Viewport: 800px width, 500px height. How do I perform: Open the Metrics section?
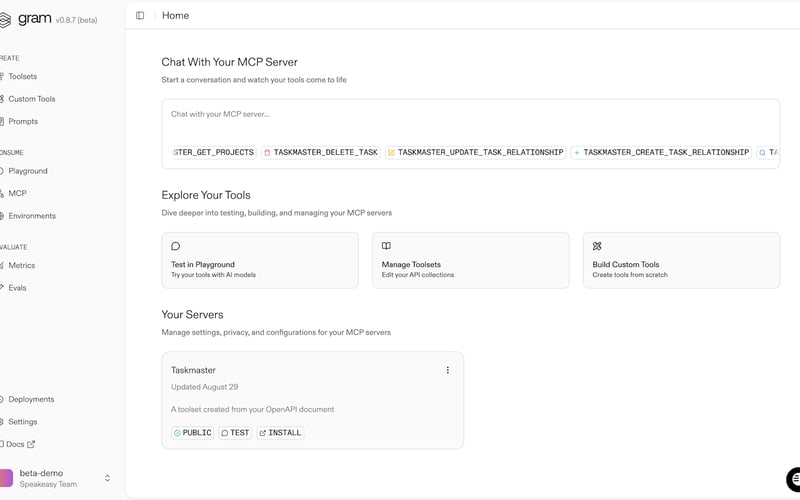[x=21, y=265]
